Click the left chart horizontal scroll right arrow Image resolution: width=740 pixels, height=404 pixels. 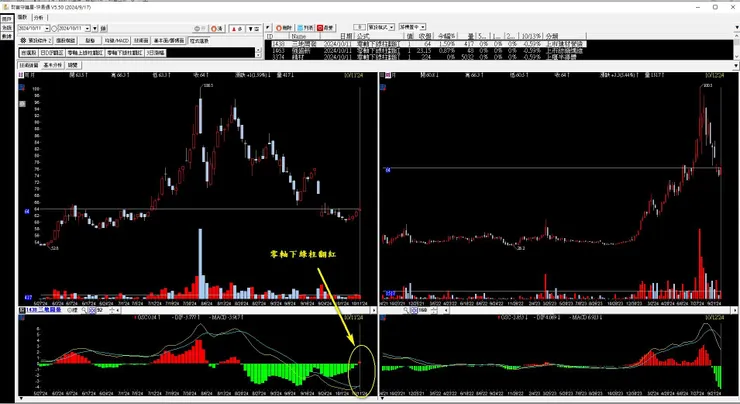point(373,310)
